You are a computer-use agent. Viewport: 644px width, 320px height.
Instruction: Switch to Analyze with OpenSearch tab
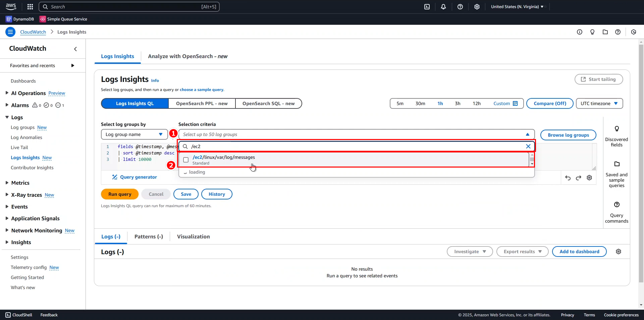[187, 56]
